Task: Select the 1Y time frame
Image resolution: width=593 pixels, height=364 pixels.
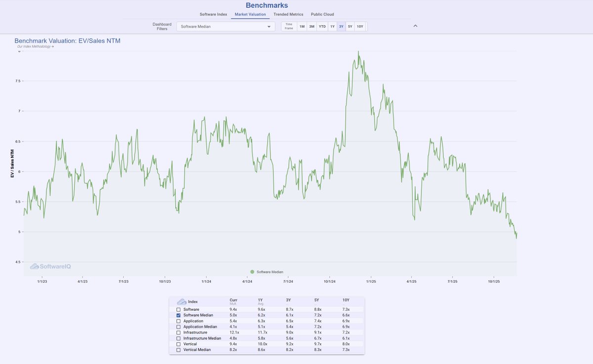Action: [332, 26]
